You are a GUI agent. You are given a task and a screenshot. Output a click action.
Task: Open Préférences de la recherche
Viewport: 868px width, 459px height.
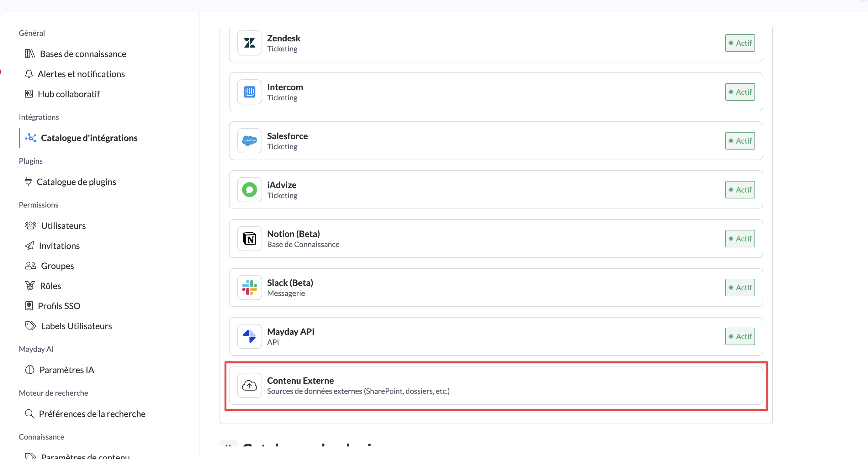tap(92, 414)
